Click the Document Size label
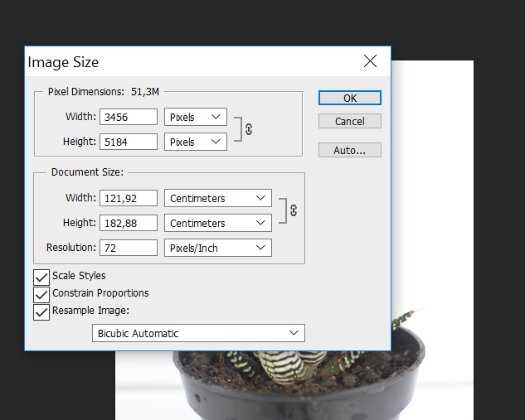 click(87, 171)
